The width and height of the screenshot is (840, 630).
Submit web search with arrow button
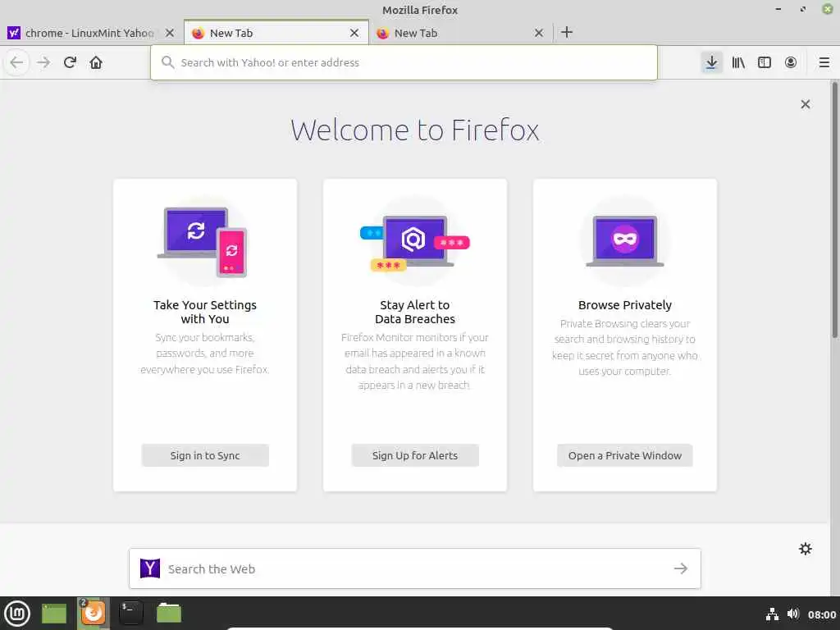point(681,568)
